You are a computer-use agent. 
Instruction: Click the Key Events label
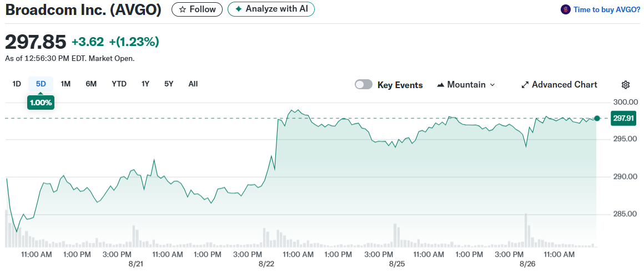pos(400,85)
